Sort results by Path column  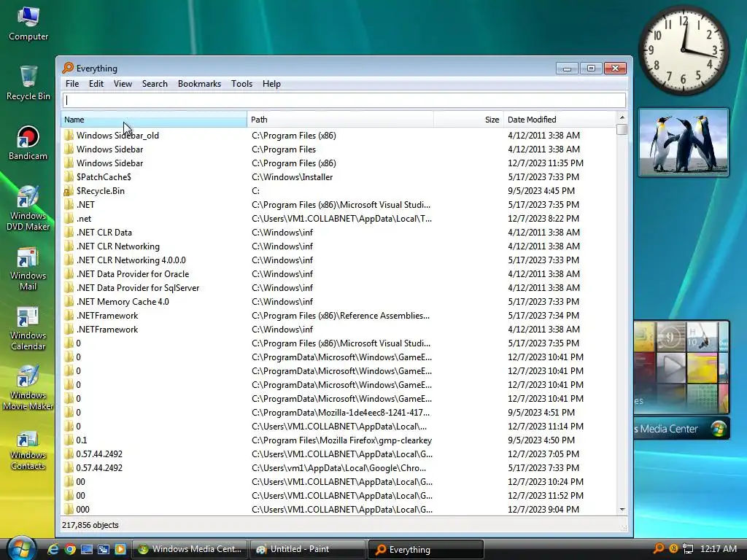pos(340,120)
